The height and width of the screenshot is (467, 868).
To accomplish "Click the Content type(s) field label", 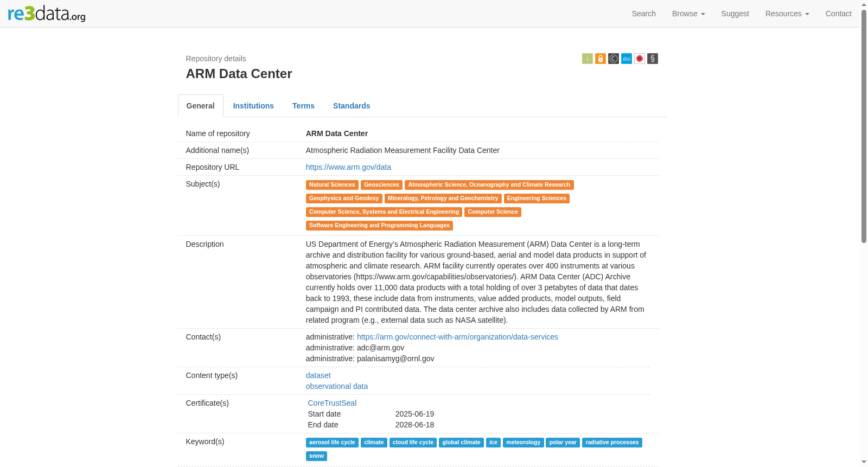I will (212, 375).
